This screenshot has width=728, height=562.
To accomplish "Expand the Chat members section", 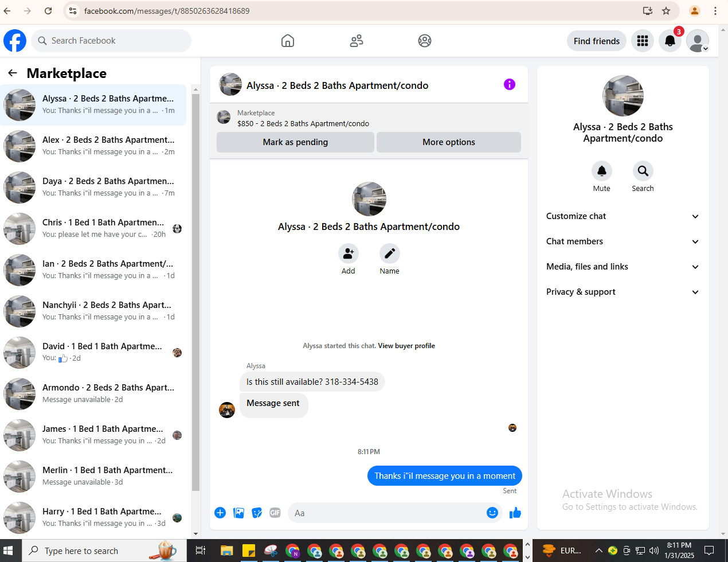I will tap(623, 241).
